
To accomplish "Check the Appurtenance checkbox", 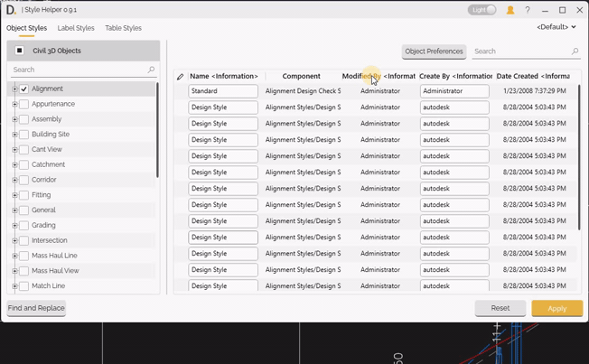I will (x=24, y=104).
